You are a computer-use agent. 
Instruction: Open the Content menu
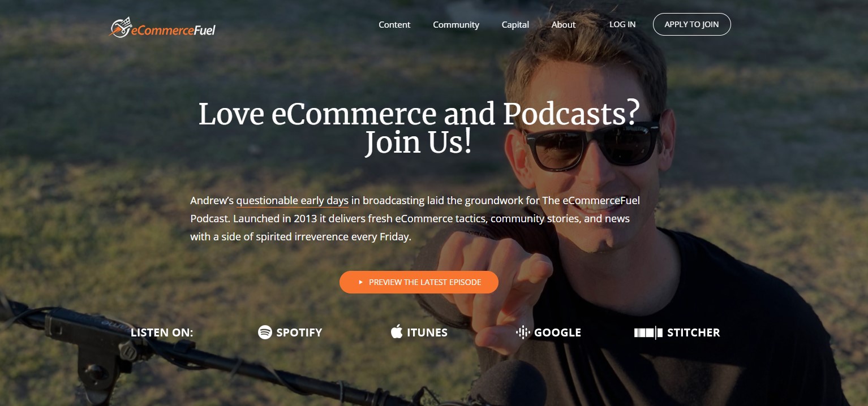coord(394,25)
